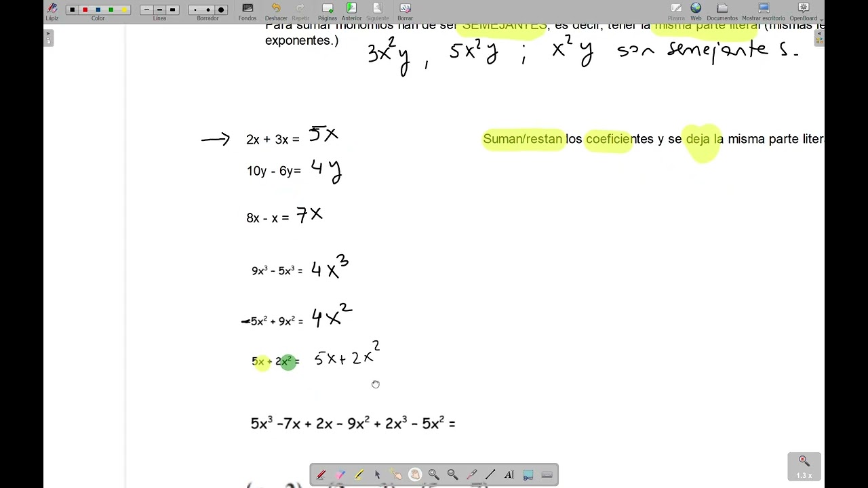Screen dimensions: 868x488
Task: Select the arrow selector tool
Action: [378, 474]
